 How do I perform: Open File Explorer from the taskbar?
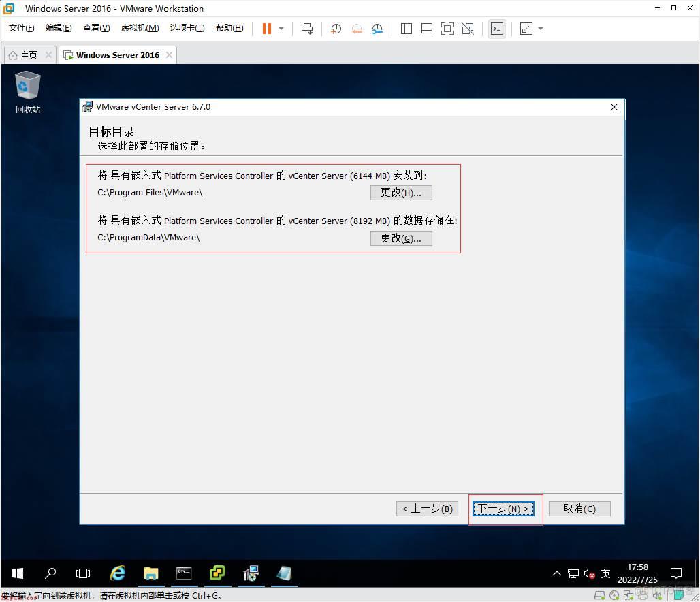click(151, 573)
